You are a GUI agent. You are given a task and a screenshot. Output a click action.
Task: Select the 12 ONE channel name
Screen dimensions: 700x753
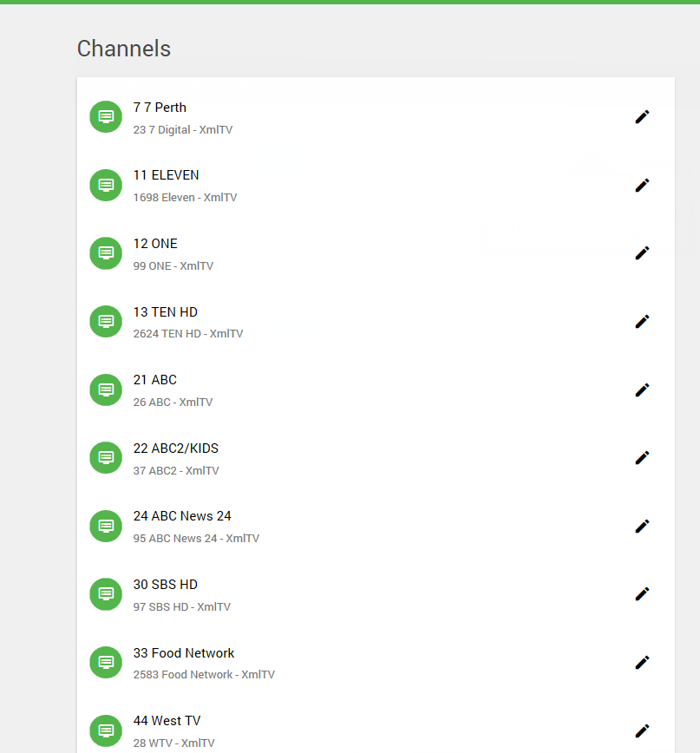pos(155,244)
